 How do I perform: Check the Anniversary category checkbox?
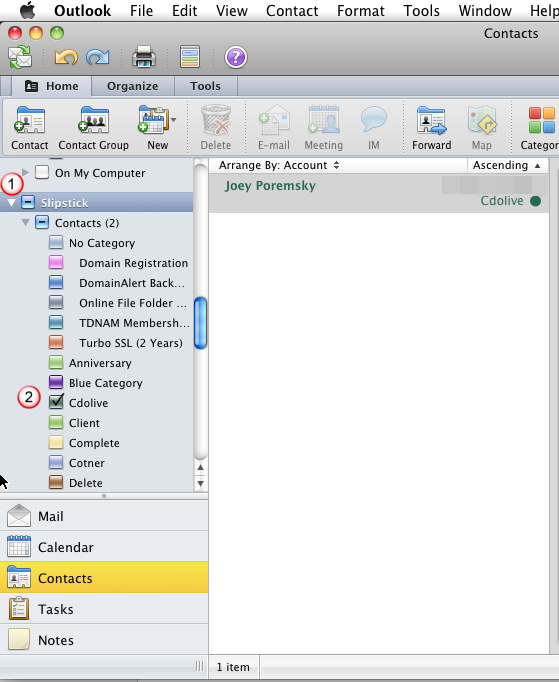pos(56,362)
